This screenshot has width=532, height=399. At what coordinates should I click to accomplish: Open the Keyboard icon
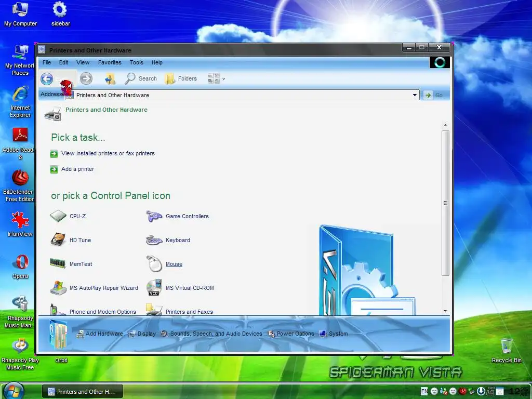[x=154, y=240]
